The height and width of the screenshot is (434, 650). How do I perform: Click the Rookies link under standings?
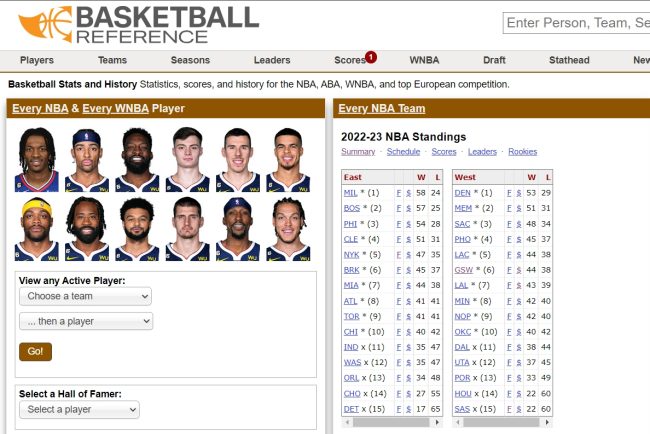[x=522, y=152]
